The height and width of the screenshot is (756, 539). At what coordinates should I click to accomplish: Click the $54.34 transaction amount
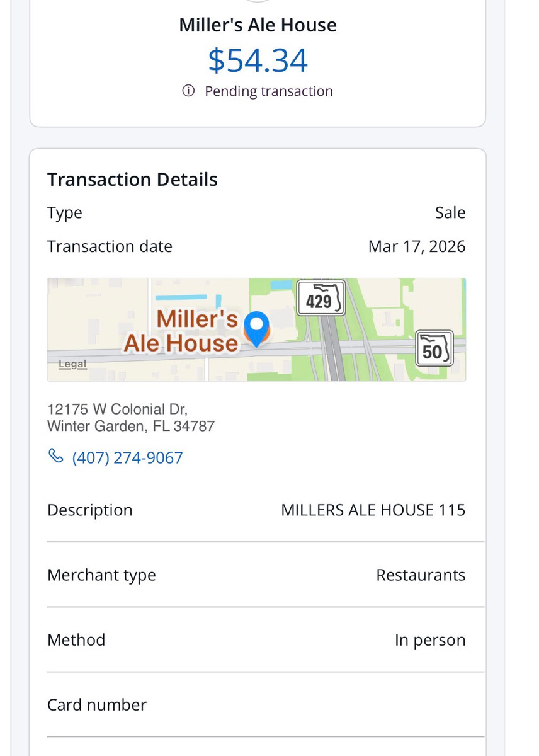pos(258,60)
